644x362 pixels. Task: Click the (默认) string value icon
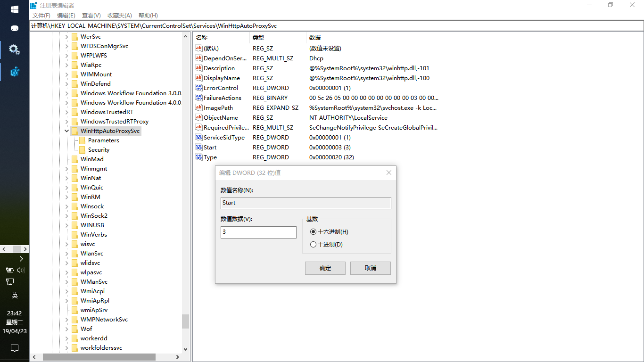coord(199,49)
